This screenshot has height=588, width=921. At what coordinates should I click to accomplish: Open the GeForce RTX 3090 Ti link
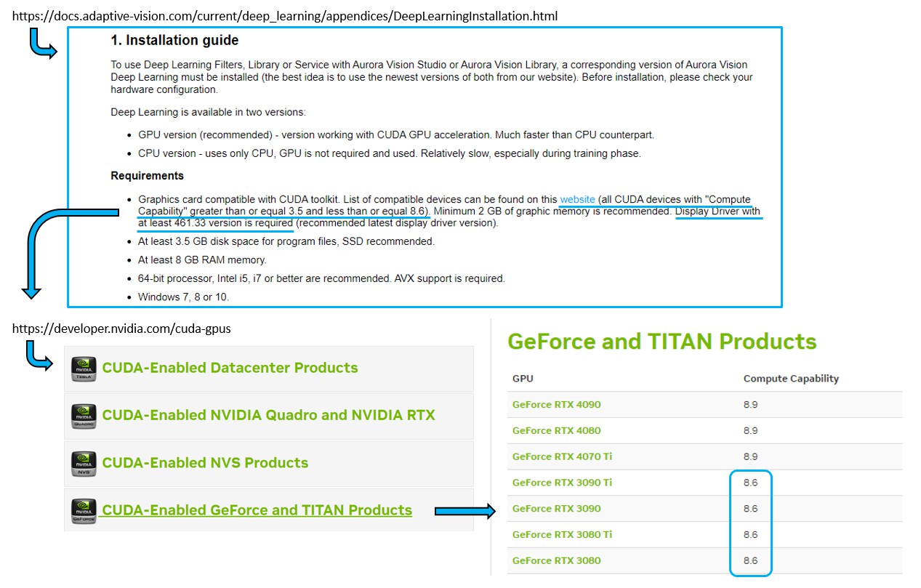click(x=562, y=483)
